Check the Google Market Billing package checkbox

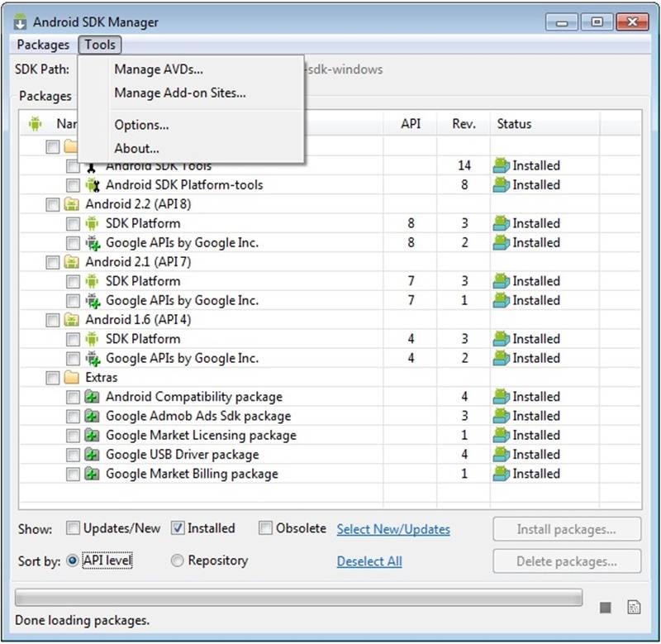(73, 475)
